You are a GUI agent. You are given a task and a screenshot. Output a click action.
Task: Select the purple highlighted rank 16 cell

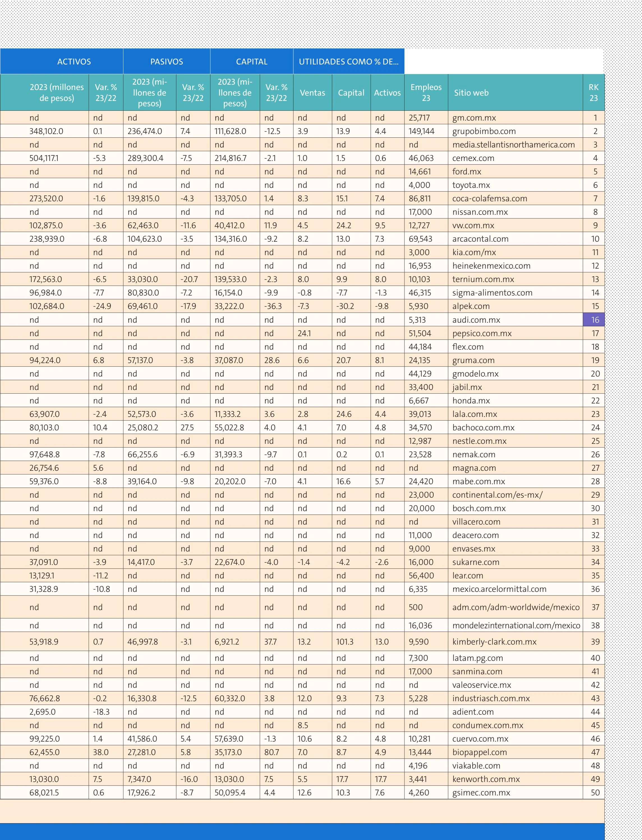click(594, 320)
